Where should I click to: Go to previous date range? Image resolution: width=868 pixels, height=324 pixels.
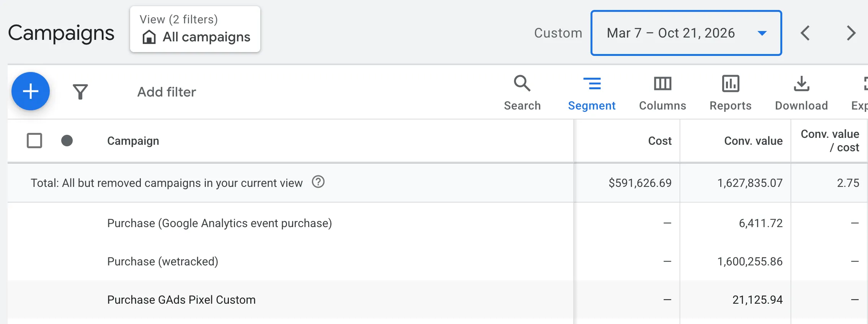point(805,33)
